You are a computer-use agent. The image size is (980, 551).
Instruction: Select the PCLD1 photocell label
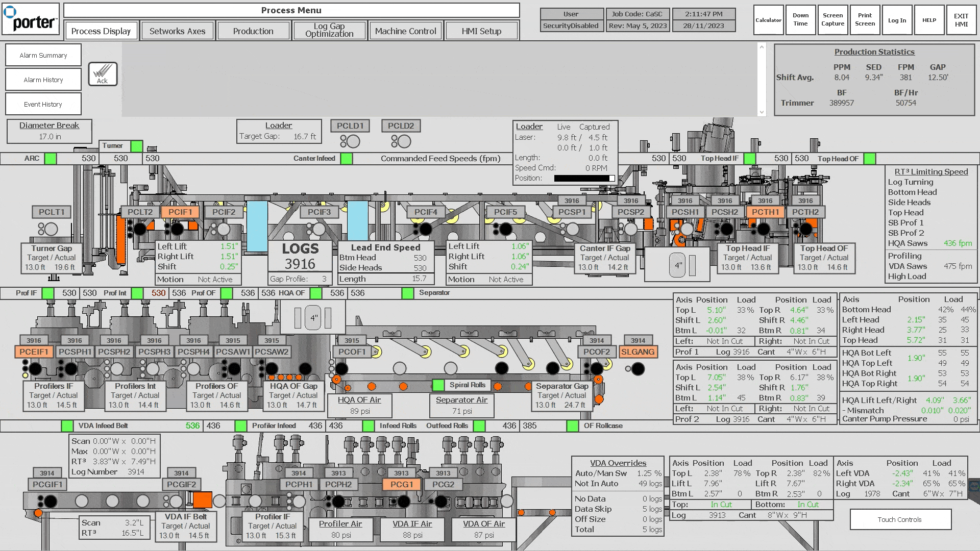click(350, 126)
